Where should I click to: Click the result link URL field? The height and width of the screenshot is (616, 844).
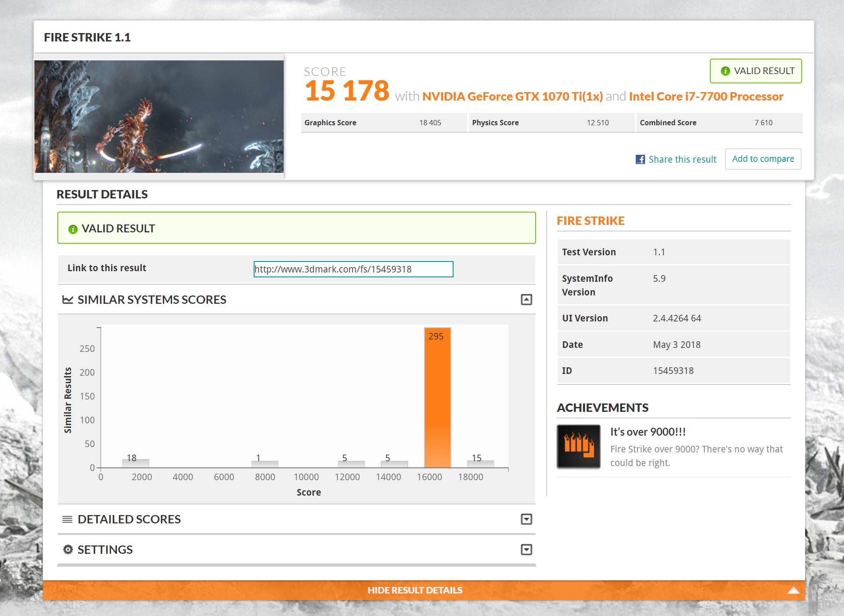click(353, 269)
